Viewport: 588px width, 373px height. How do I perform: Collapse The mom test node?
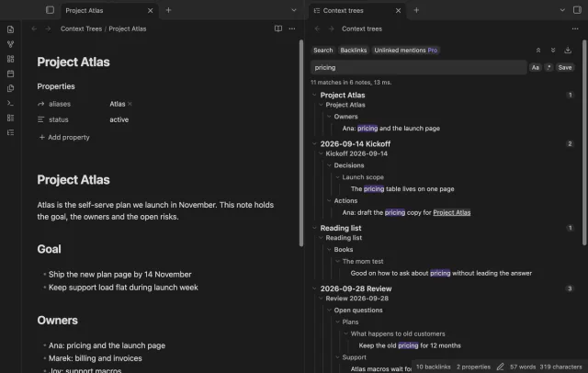(337, 261)
